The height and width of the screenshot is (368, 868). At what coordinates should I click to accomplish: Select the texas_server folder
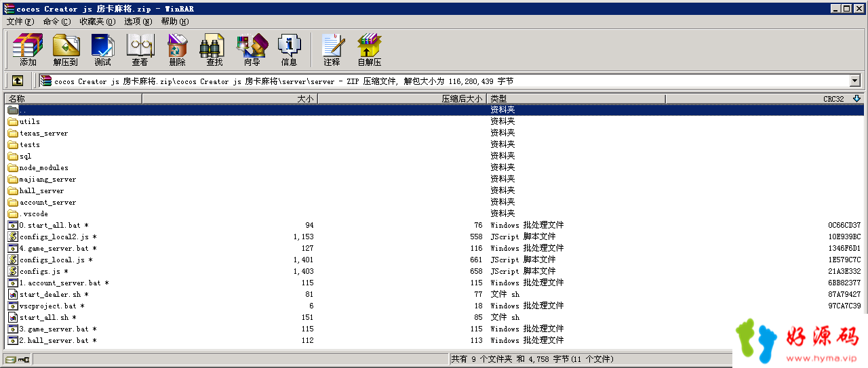[43, 134]
